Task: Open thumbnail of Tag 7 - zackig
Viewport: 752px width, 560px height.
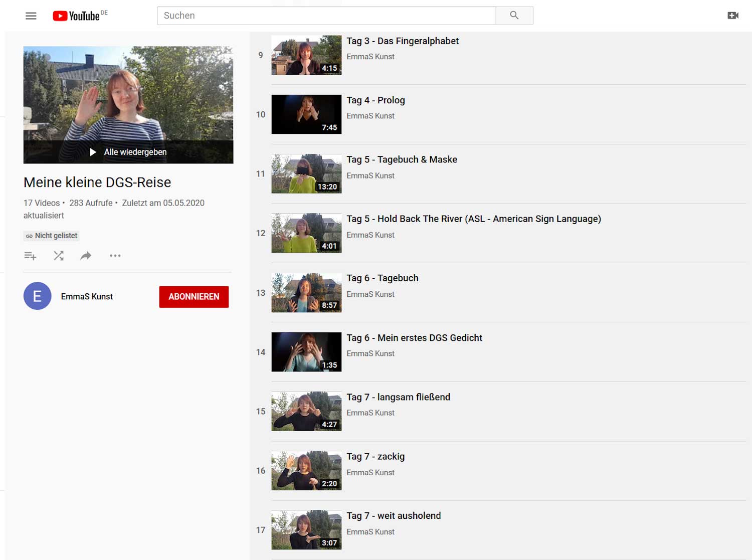Action: [306, 471]
